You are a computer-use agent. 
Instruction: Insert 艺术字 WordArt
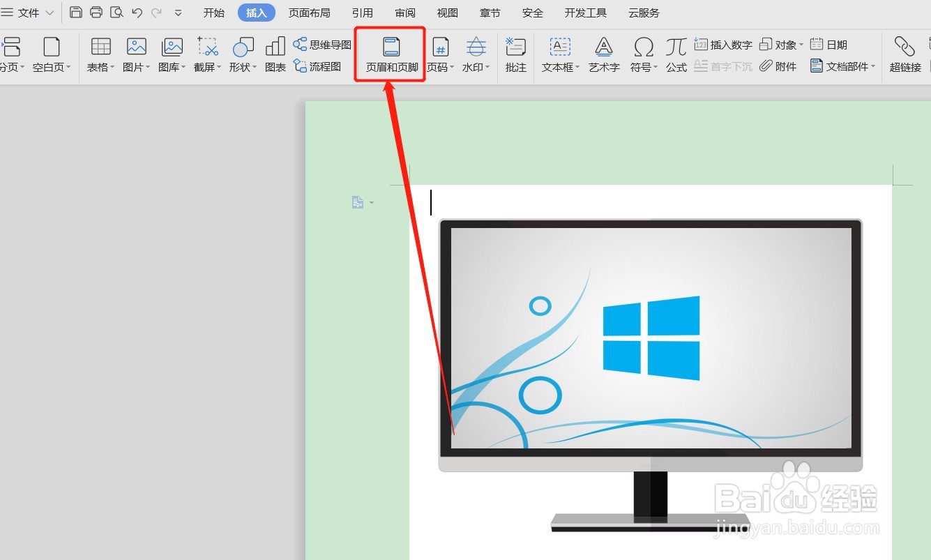tap(604, 56)
